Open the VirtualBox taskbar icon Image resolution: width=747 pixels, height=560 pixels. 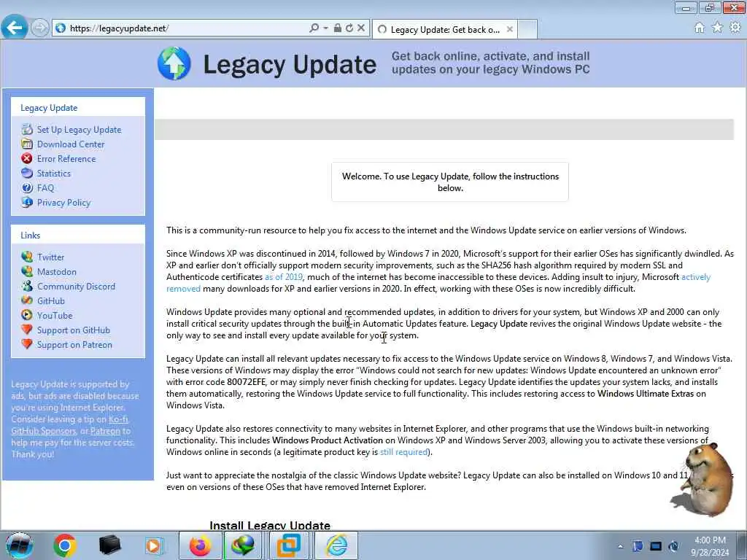click(289, 545)
